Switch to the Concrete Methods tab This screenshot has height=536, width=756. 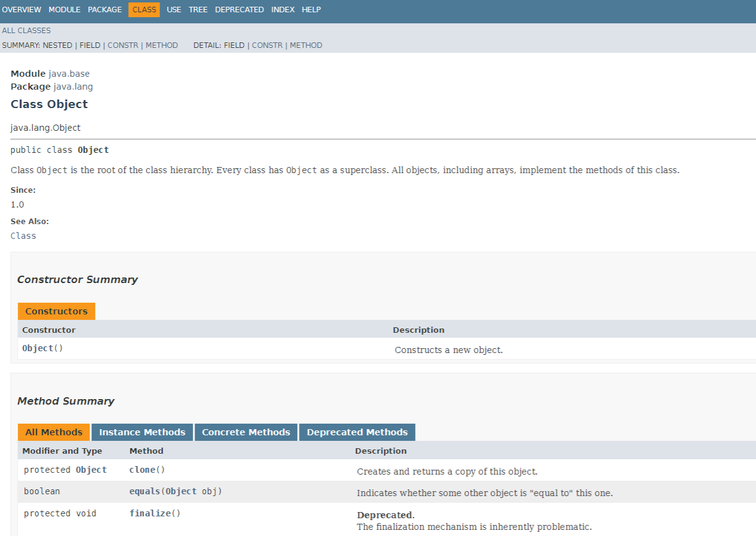[246, 432]
